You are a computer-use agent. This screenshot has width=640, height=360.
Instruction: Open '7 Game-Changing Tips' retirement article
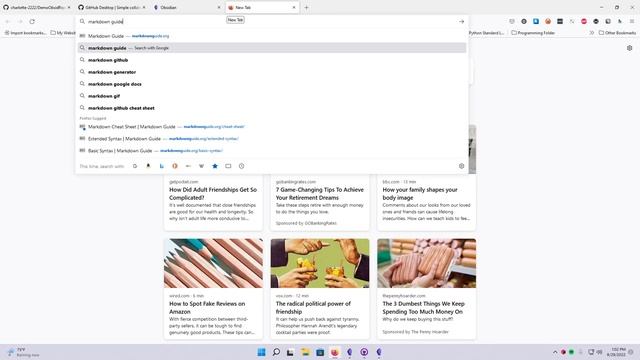pos(320,193)
